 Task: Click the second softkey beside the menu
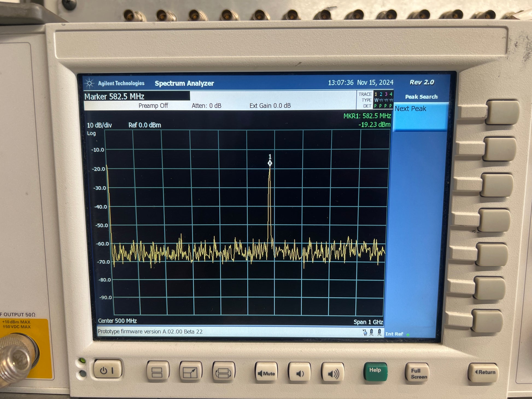click(499, 149)
